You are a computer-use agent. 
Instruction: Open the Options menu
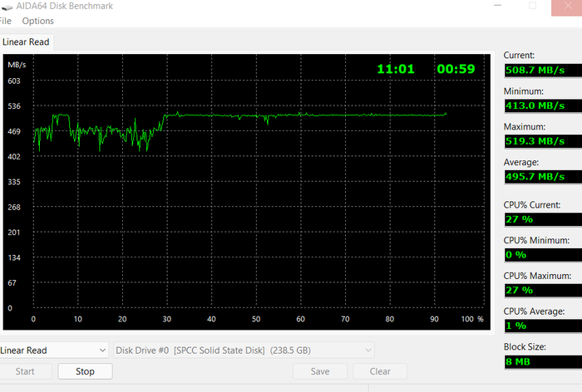point(38,21)
